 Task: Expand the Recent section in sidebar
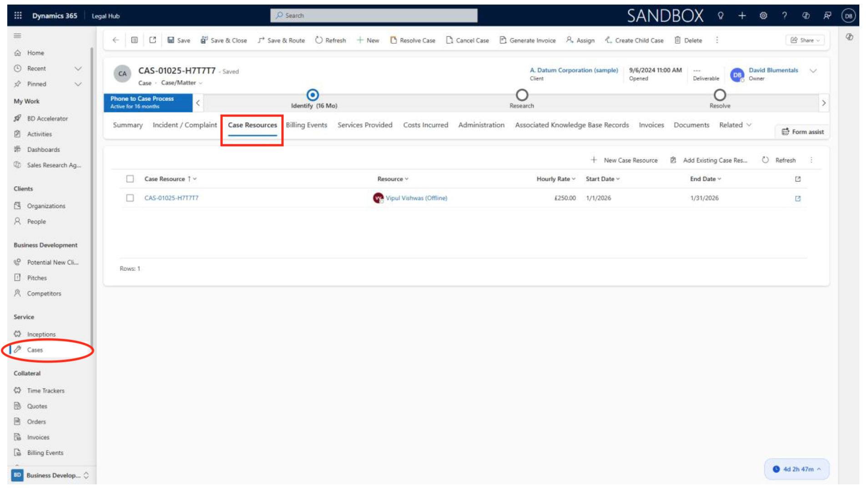click(x=78, y=69)
